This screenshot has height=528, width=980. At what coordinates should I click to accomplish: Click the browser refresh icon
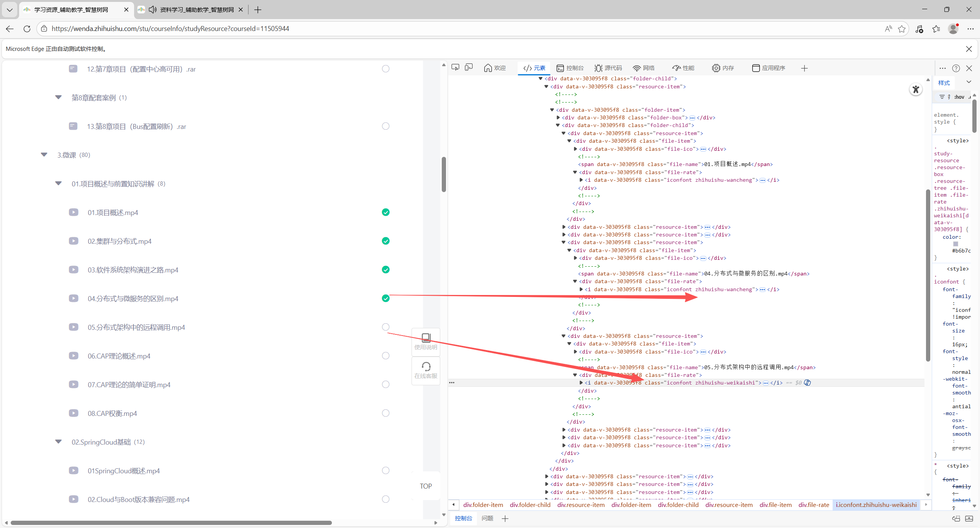(x=27, y=29)
